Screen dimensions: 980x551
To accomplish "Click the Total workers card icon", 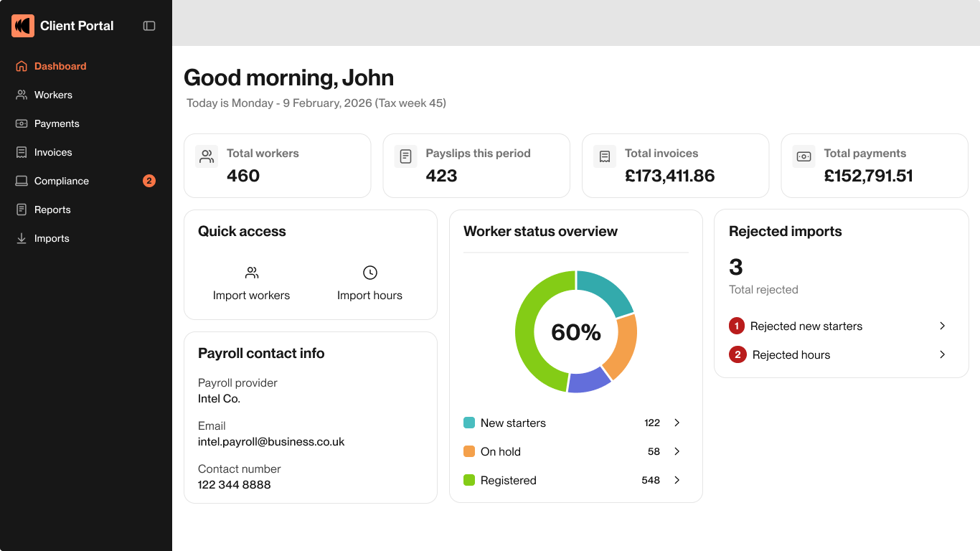I will click(x=207, y=156).
